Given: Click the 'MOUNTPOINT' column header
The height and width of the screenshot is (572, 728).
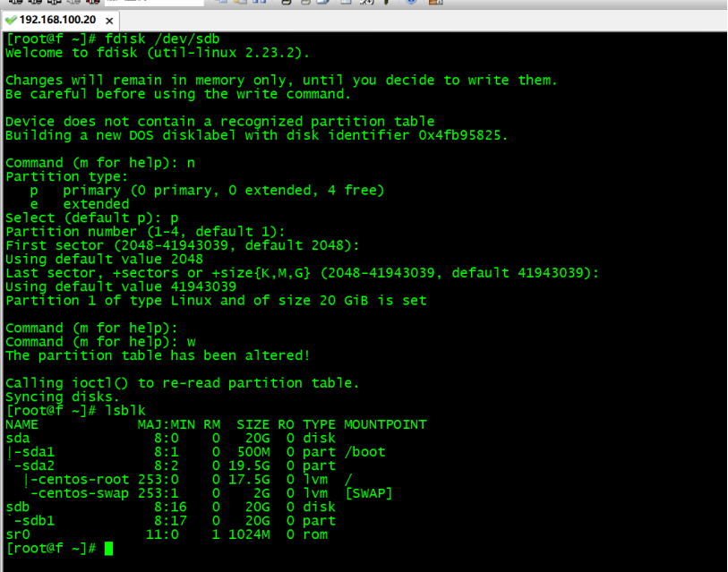Looking at the screenshot, I should [385, 425].
